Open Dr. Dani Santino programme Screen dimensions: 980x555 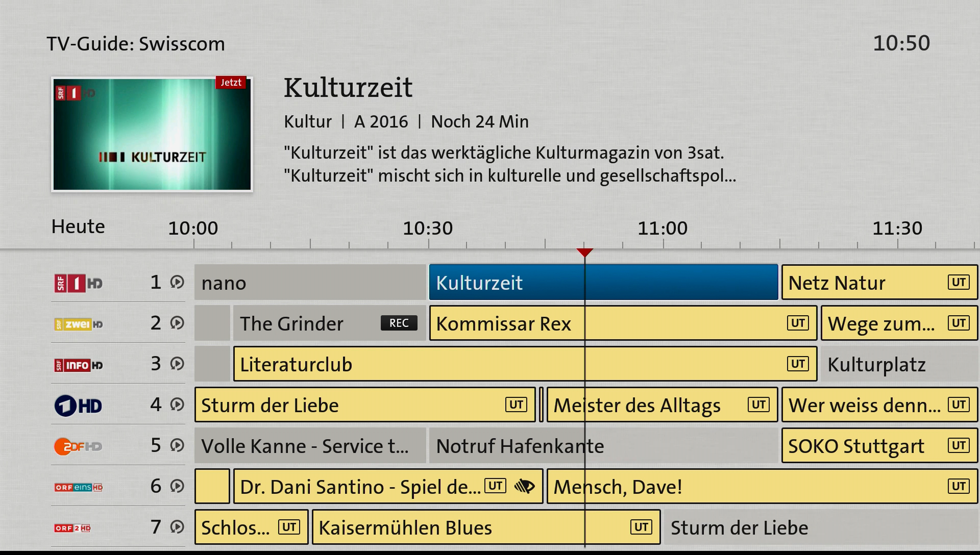(388, 486)
